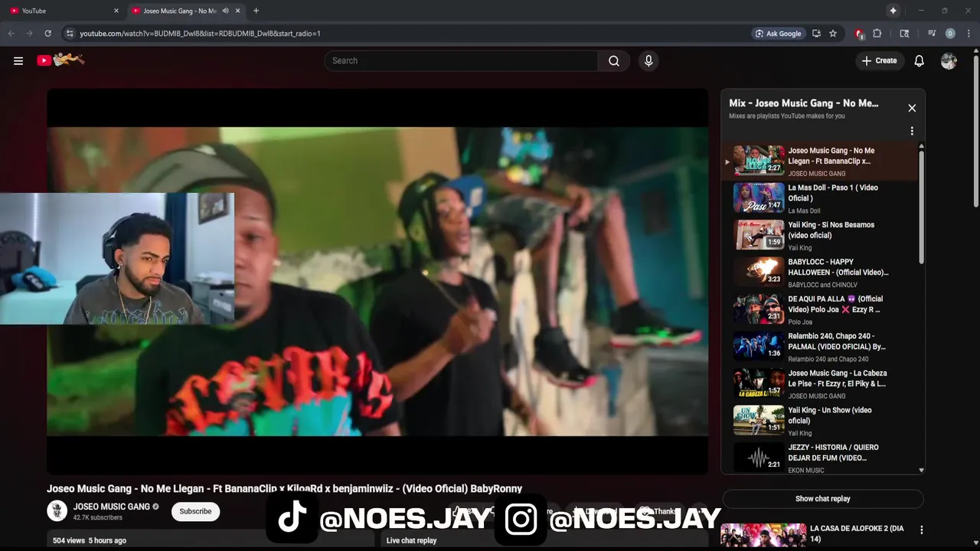The height and width of the screenshot is (551, 980).
Task: Click the address bar URL
Action: tap(200, 34)
